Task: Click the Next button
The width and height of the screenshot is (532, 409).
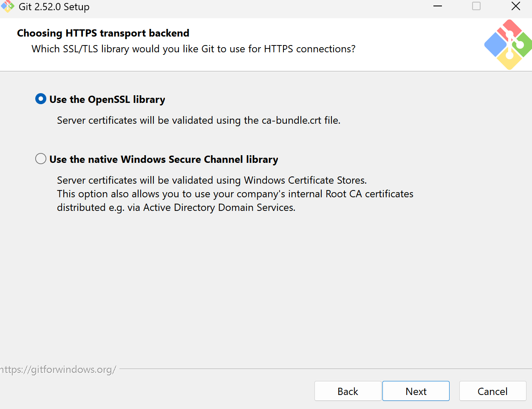Action: pyautogui.click(x=416, y=391)
